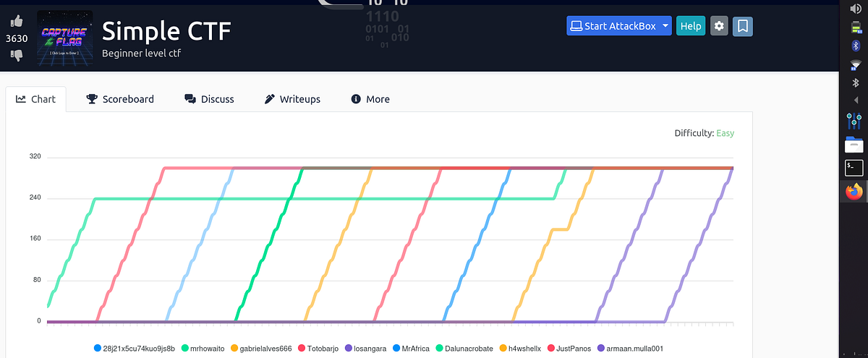Click the white Bluetooth tray icon
The width and height of the screenshot is (868, 358).
tap(855, 83)
